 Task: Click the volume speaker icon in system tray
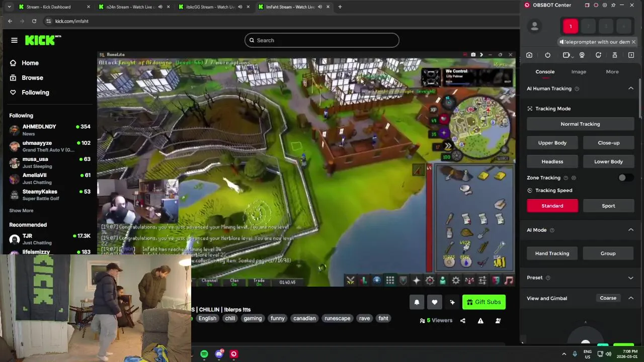pos(609,354)
